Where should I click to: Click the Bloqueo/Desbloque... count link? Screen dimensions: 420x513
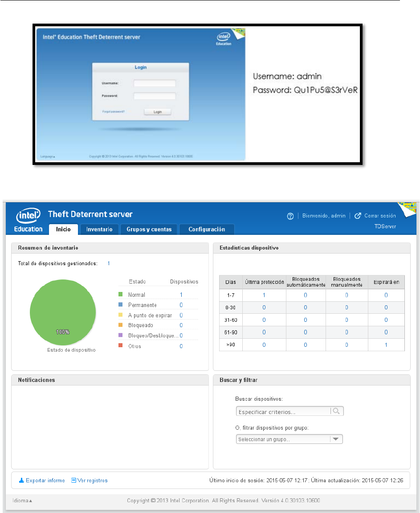[x=181, y=336]
